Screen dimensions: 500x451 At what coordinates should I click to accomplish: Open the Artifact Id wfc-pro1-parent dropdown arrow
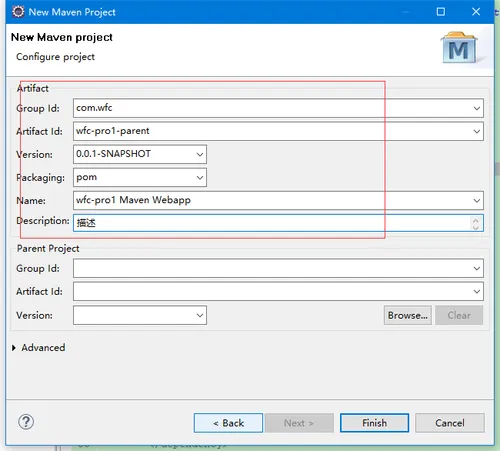(477, 131)
